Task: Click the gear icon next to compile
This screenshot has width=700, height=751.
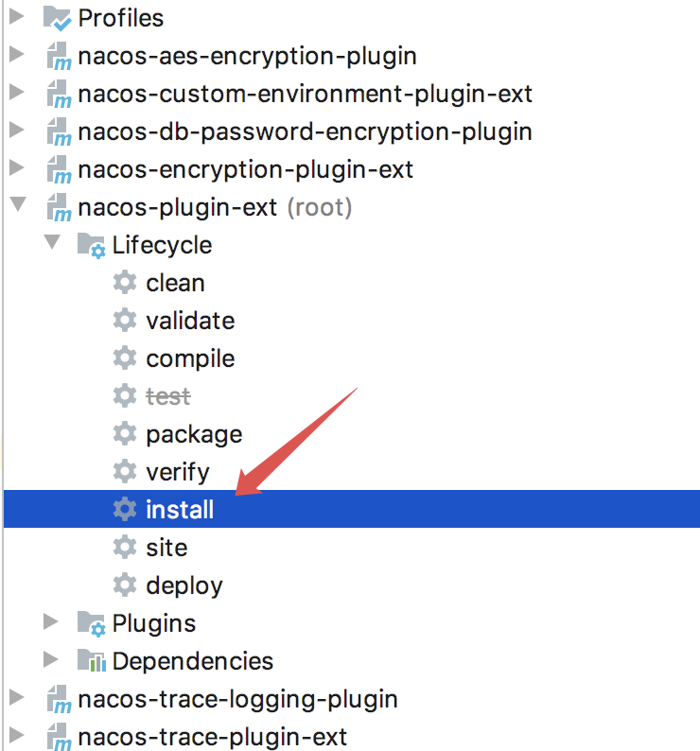Action: (124, 358)
